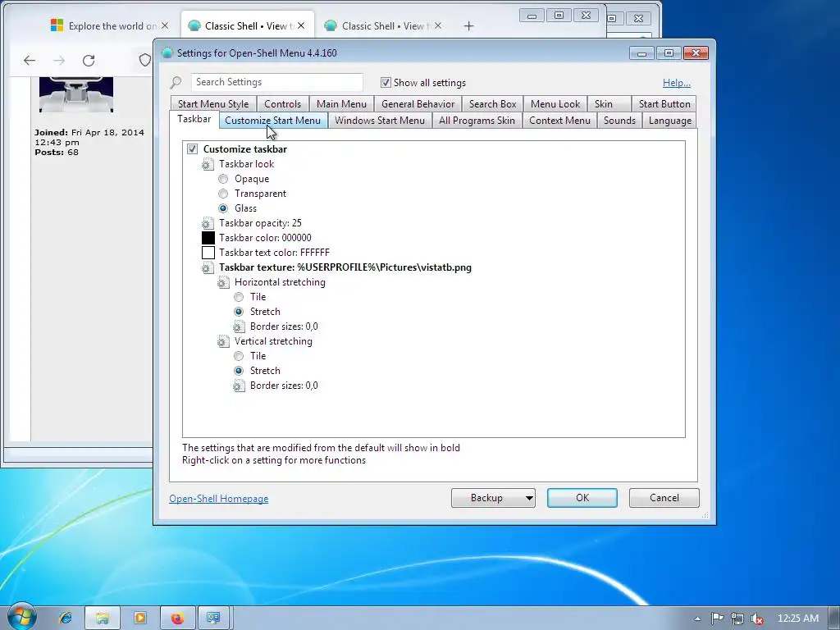Go to the Search Box tab
840x630 pixels.
(492, 104)
